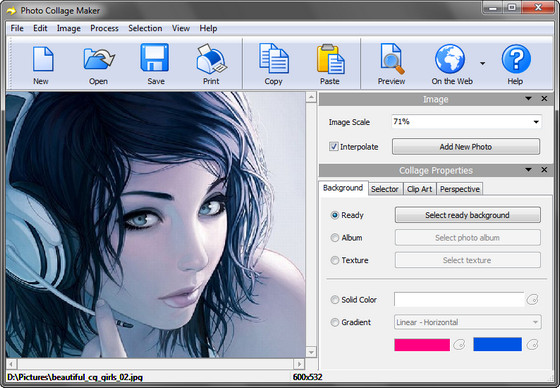Open the Linear - Horizontal gradient dropdown

point(468,322)
